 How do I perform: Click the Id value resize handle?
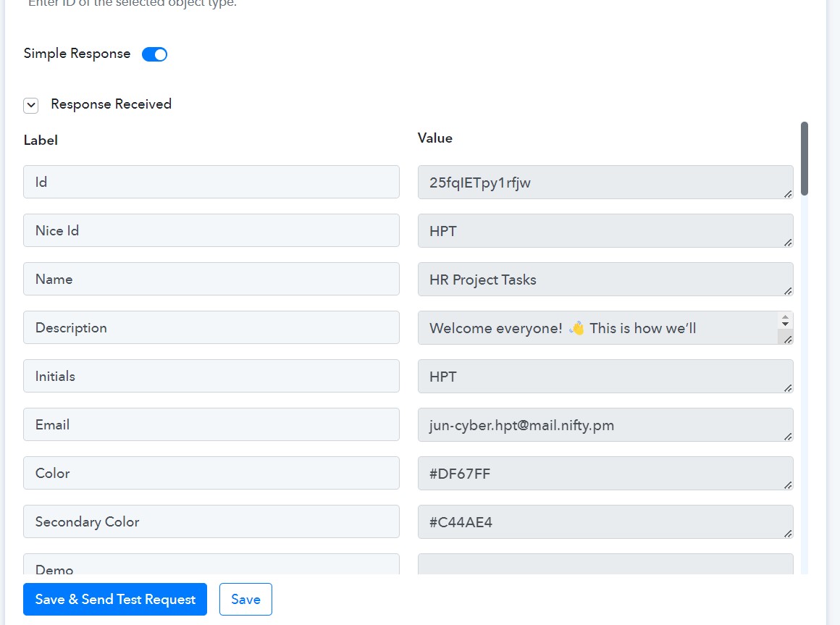[x=788, y=194]
